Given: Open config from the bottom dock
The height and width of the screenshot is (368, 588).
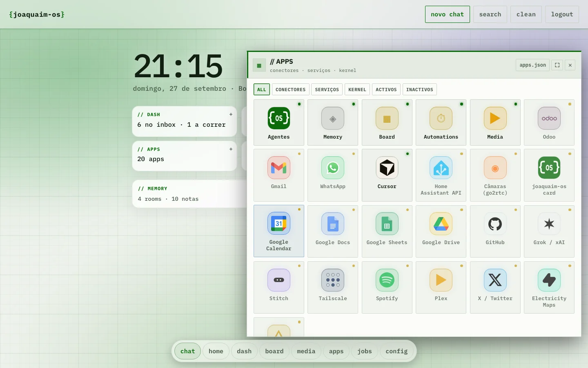Looking at the screenshot, I should point(396,351).
